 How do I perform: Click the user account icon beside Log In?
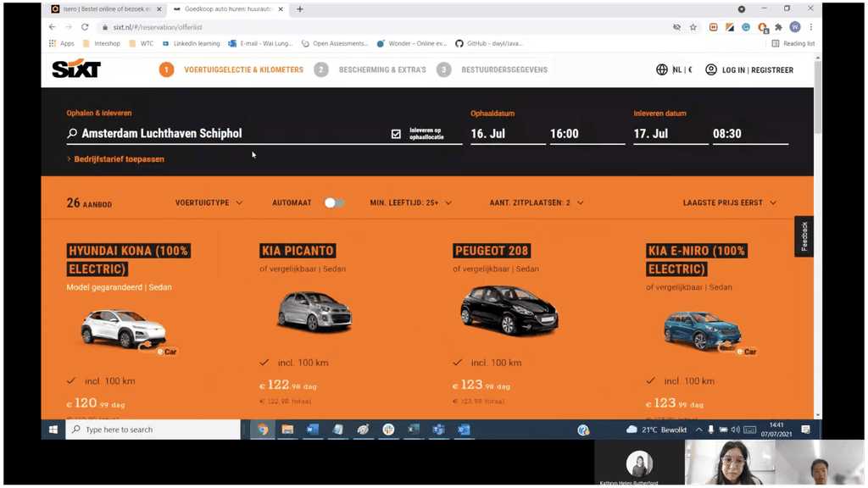tap(711, 69)
